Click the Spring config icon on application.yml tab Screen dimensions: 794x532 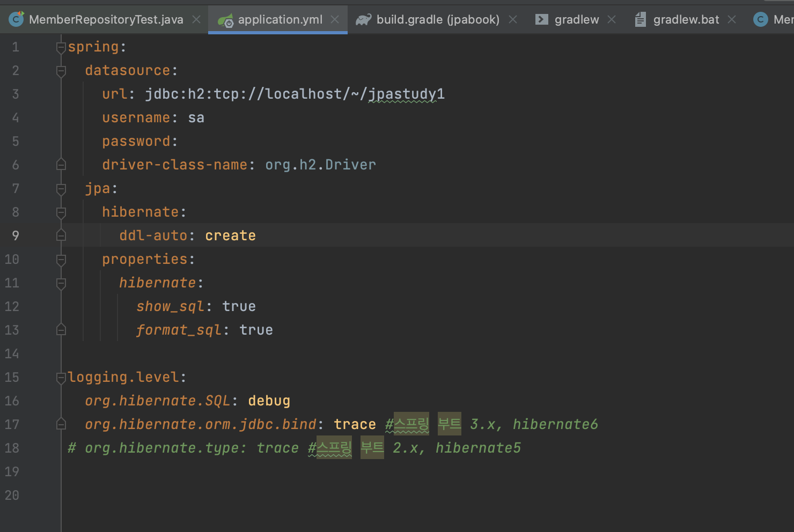coord(225,20)
